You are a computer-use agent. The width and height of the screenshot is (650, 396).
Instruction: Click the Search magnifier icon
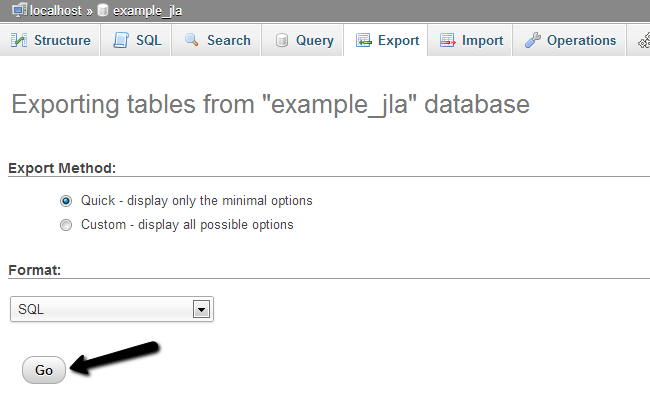click(x=191, y=40)
